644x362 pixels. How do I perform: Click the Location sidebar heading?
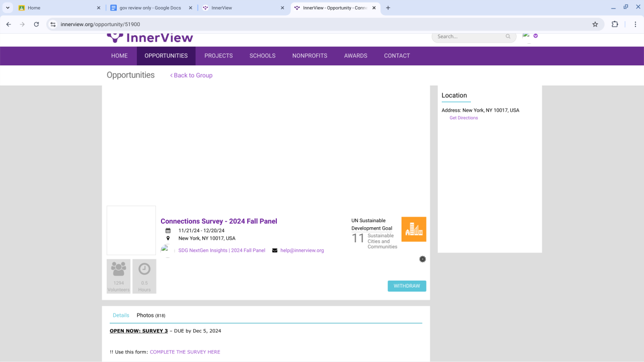pos(454,96)
